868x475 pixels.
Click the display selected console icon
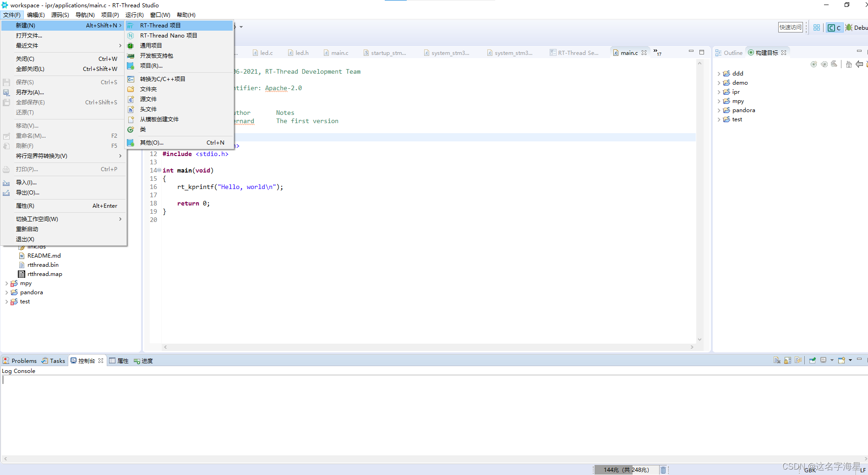click(x=824, y=361)
